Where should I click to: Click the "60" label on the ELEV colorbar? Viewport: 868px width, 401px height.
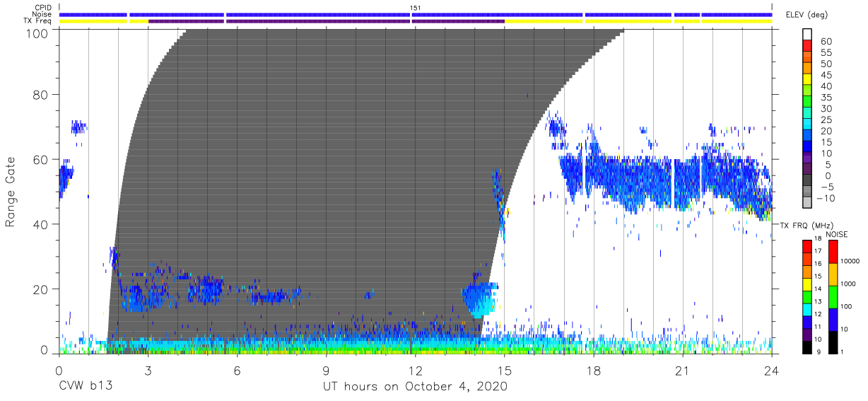pos(826,42)
